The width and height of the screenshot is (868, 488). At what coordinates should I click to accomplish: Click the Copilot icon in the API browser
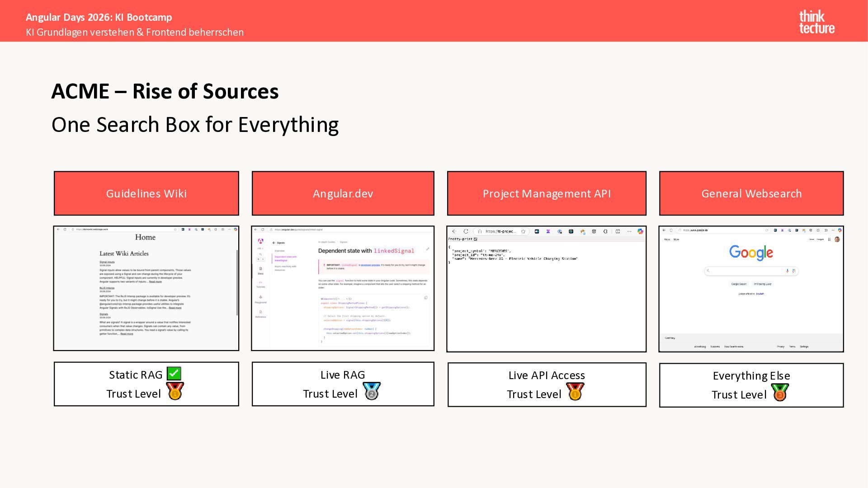640,231
